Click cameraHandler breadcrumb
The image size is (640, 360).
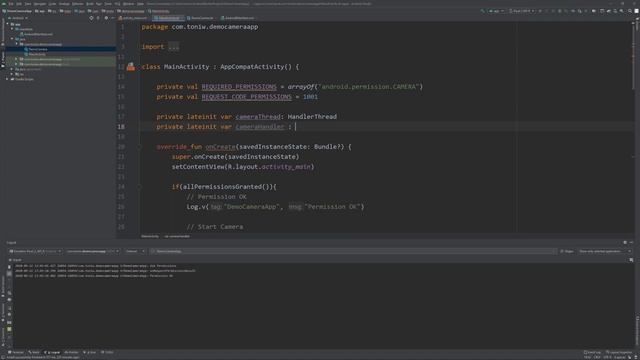pyautogui.click(x=177, y=236)
